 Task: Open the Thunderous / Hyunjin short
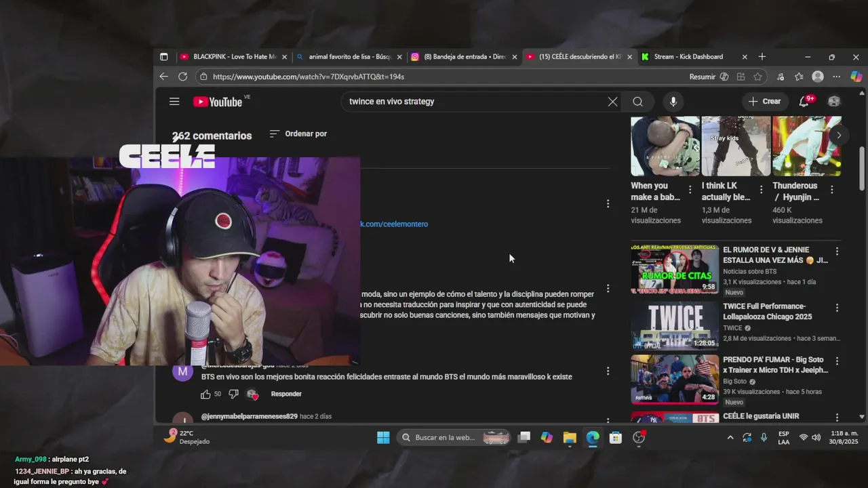(806, 146)
